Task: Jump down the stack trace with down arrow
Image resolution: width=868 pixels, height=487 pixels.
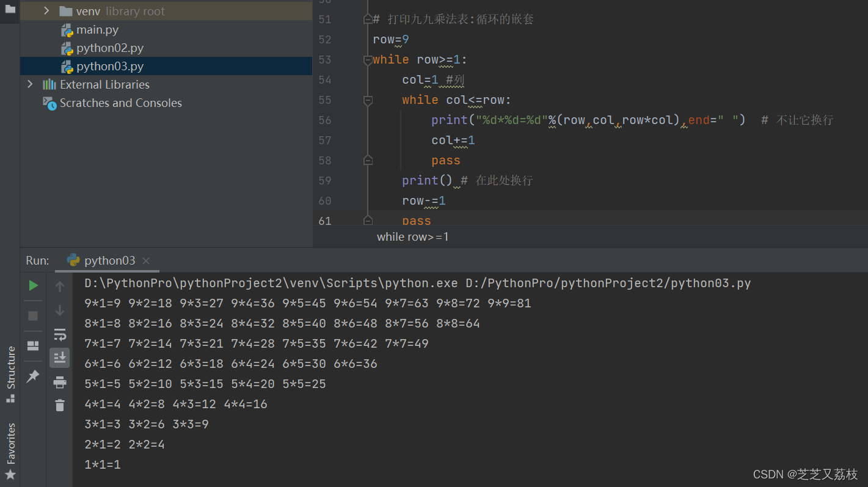Action: point(59,311)
